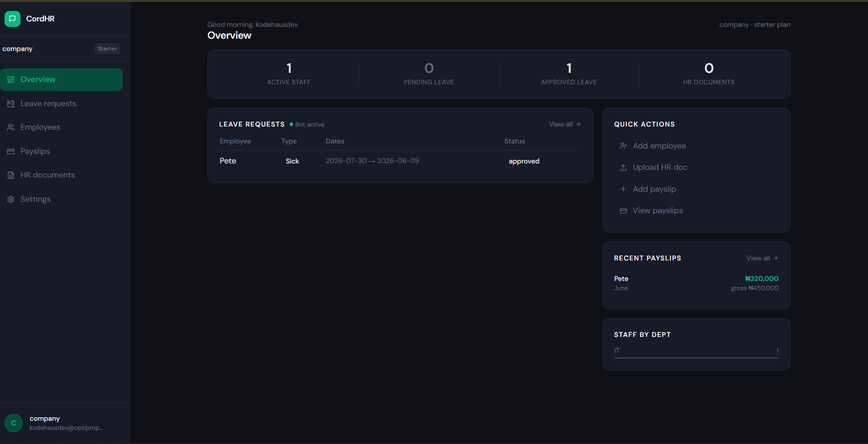This screenshot has width=868, height=444.
Task: Navigate to Payslips in sidebar
Action: 62,151
